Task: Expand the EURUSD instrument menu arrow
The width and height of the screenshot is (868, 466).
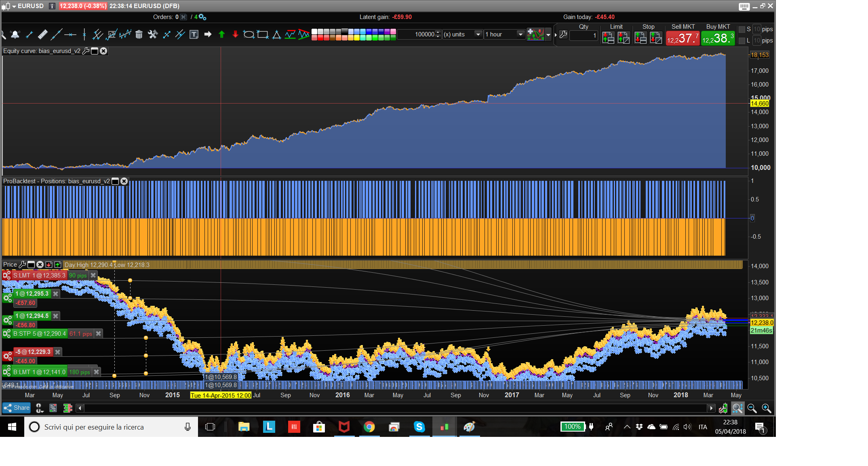Action: point(14,6)
